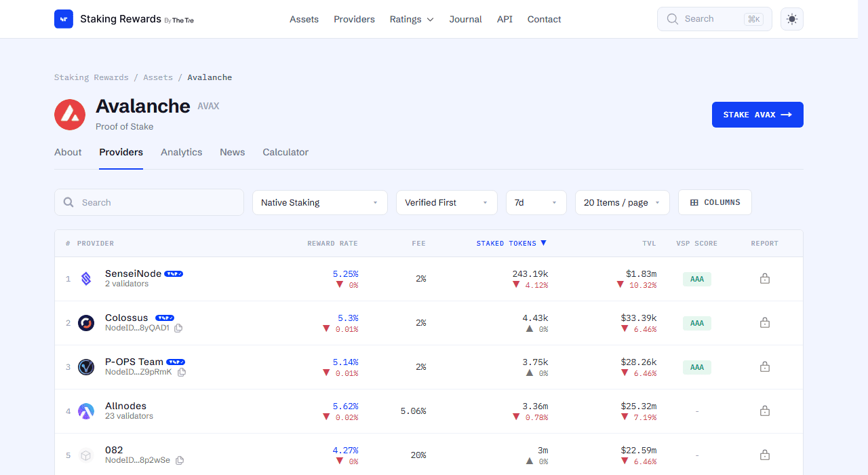Click the Staking Rewards logo icon
The image size is (868, 475).
click(64, 19)
